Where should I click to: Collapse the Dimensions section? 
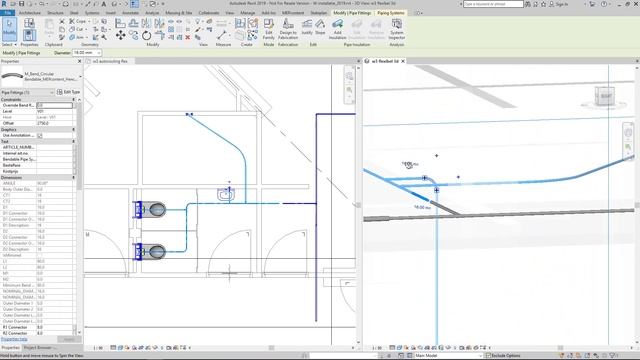tap(74, 178)
